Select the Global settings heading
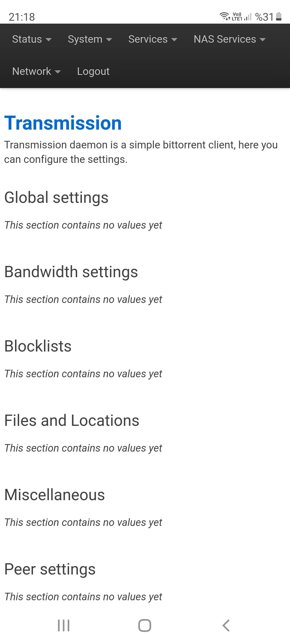Screen dimensions: 290x644 [x=56, y=198]
